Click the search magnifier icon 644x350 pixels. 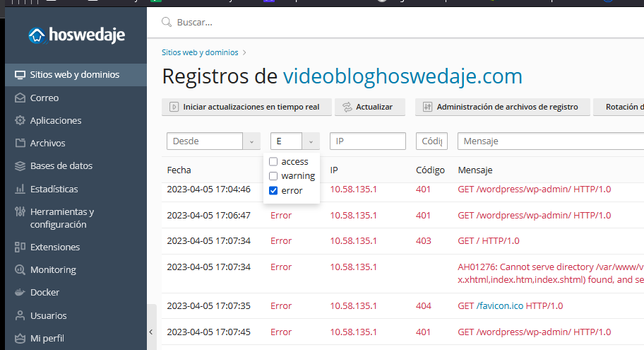(167, 22)
